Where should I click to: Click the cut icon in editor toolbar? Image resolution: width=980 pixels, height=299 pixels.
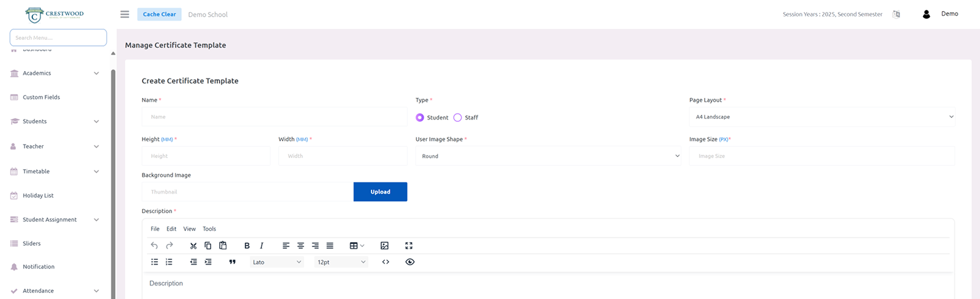click(193, 246)
